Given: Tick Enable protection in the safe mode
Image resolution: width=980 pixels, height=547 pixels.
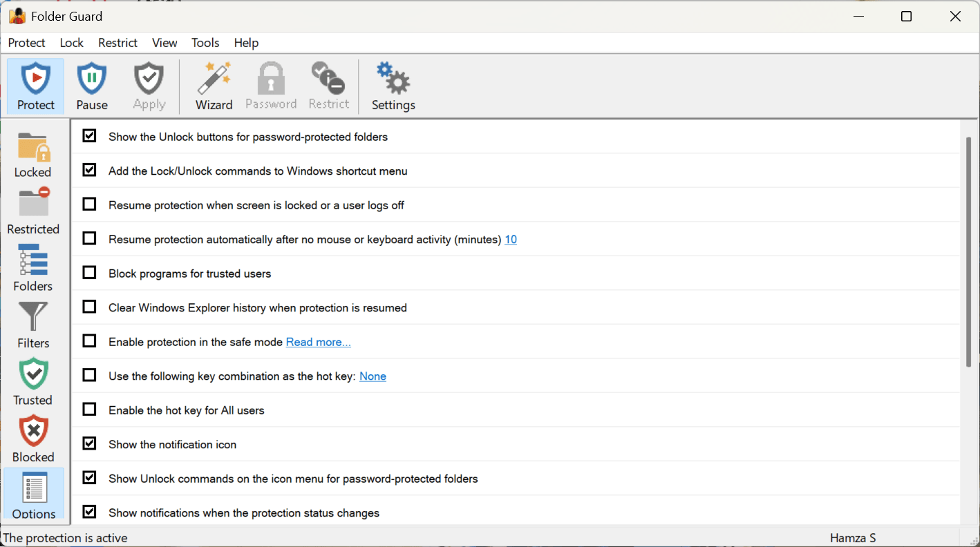Looking at the screenshot, I should (89, 341).
